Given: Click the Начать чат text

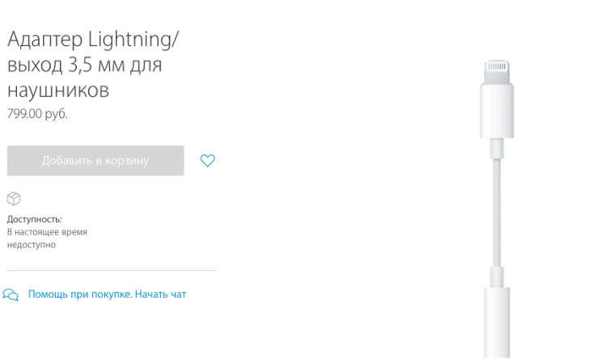Looking at the screenshot, I should pyautogui.click(x=160, y=294).
